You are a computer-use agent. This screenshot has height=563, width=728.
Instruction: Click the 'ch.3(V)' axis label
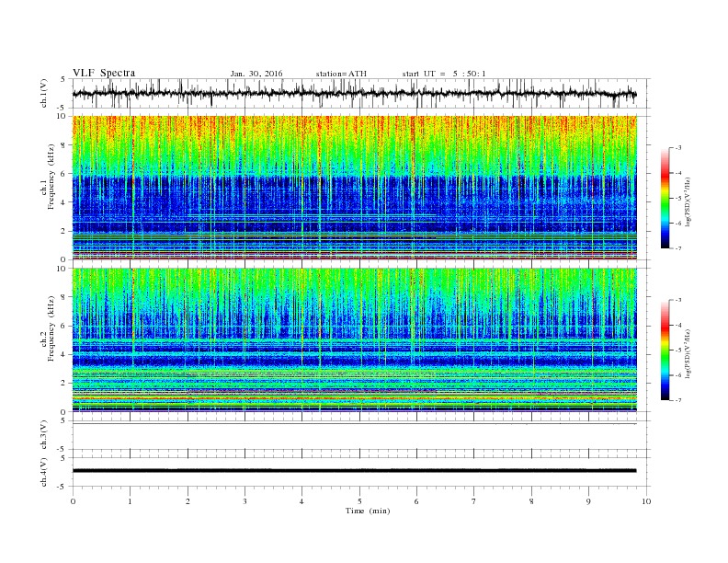pos(44,435)
